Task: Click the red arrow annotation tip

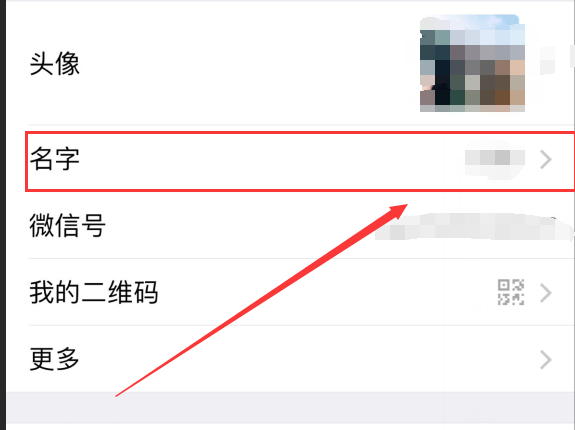Action: pos(403,207)
